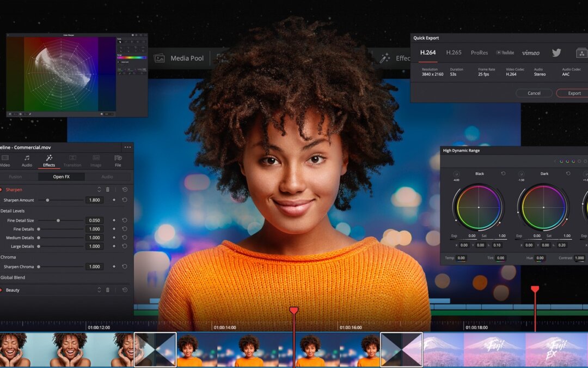588x368 pixels.
Task: Click the Fine Detail Size slider handle
Action: [x=58, y=220]
